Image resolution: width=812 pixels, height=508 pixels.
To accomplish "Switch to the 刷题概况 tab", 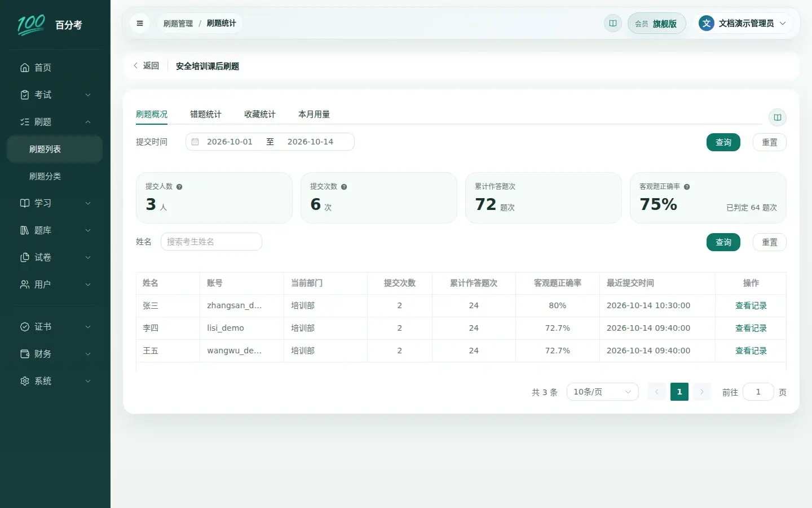I will click(152, 115).
